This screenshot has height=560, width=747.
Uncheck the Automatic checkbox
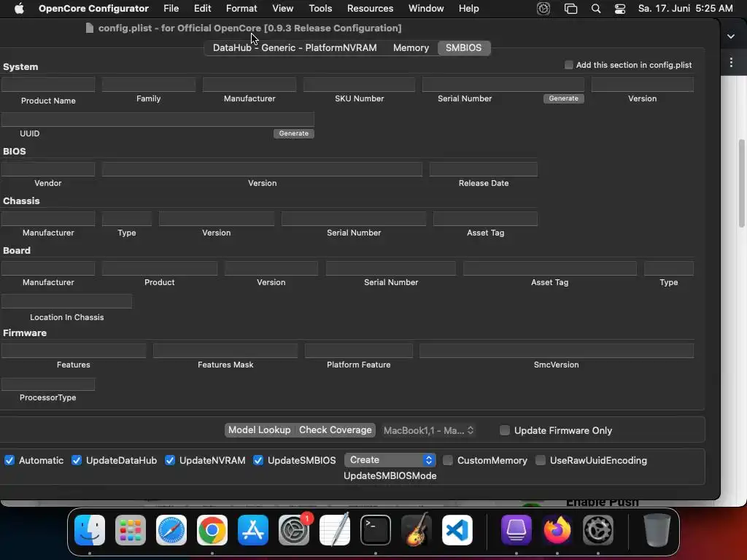[x=9, y=461]
